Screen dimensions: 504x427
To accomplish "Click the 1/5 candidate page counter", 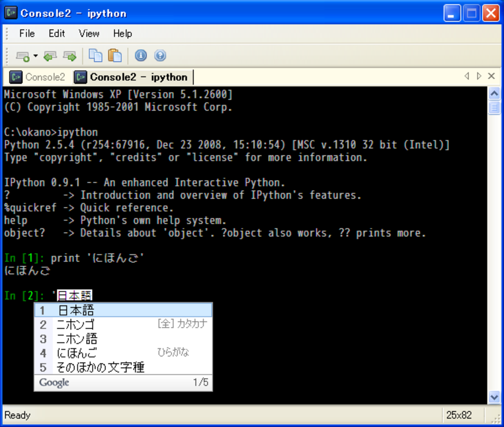I will (x=201, y=382).
